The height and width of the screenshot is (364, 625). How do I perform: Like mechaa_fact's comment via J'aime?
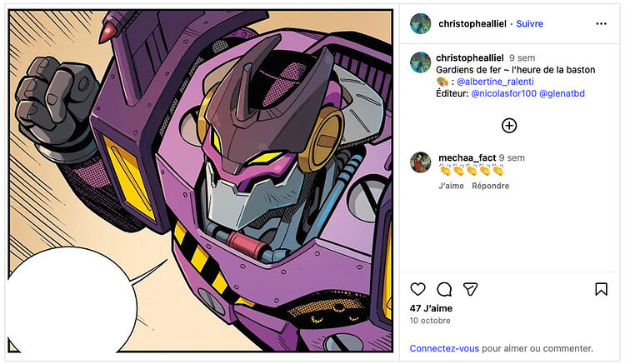pyautogui.click(x=451, y=186)
